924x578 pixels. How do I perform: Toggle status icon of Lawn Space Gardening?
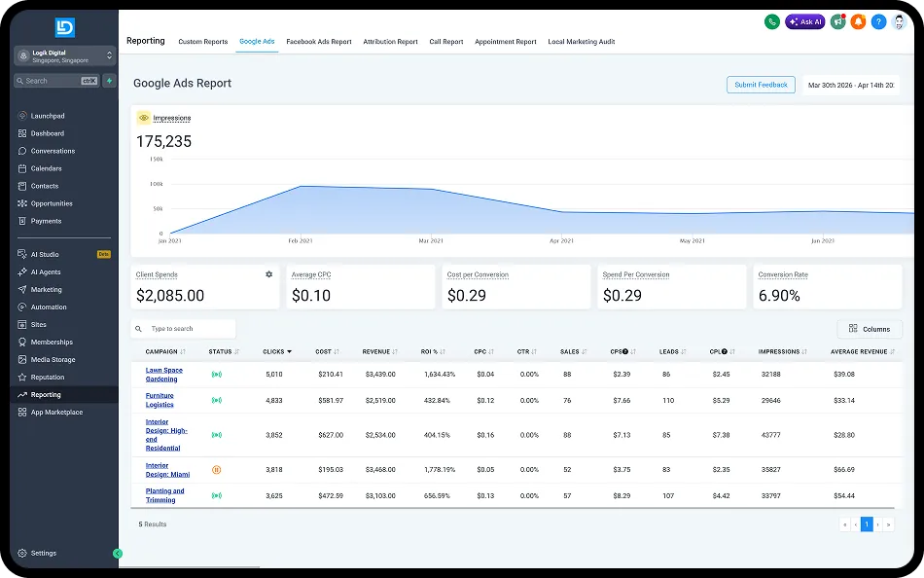(x=216, y=375)
